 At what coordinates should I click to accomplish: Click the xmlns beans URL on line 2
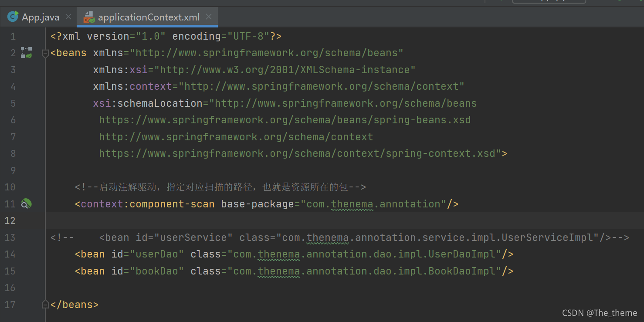tap(267, 53)
